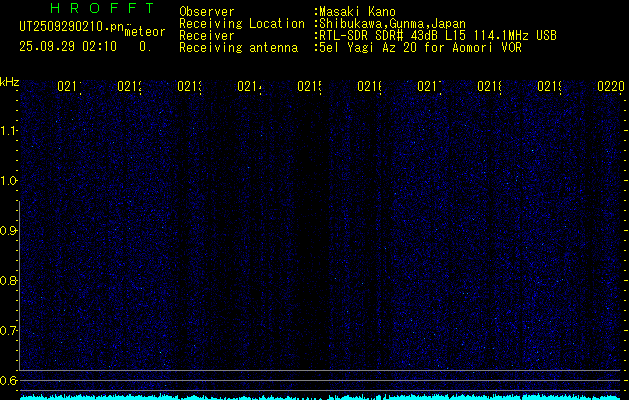Select the UT2509290210.pn filename text
This screenshot has width=629, height=400.
tap(71, 27)
